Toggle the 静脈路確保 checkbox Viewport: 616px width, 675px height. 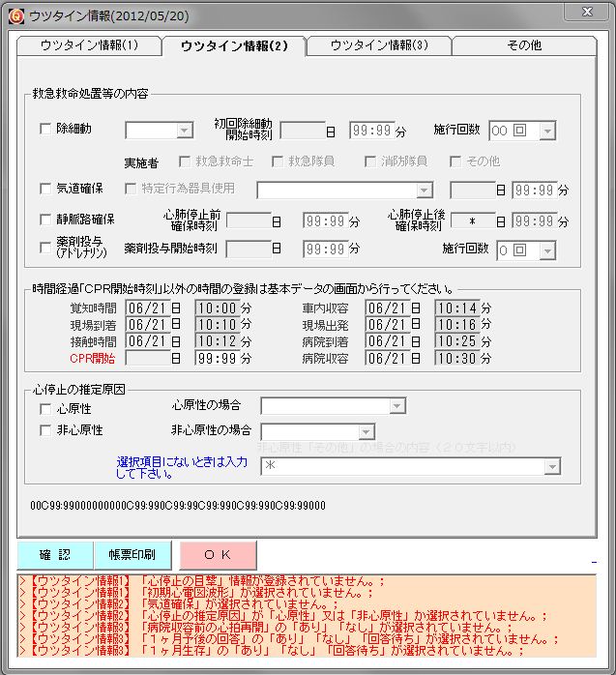point(45,219)
